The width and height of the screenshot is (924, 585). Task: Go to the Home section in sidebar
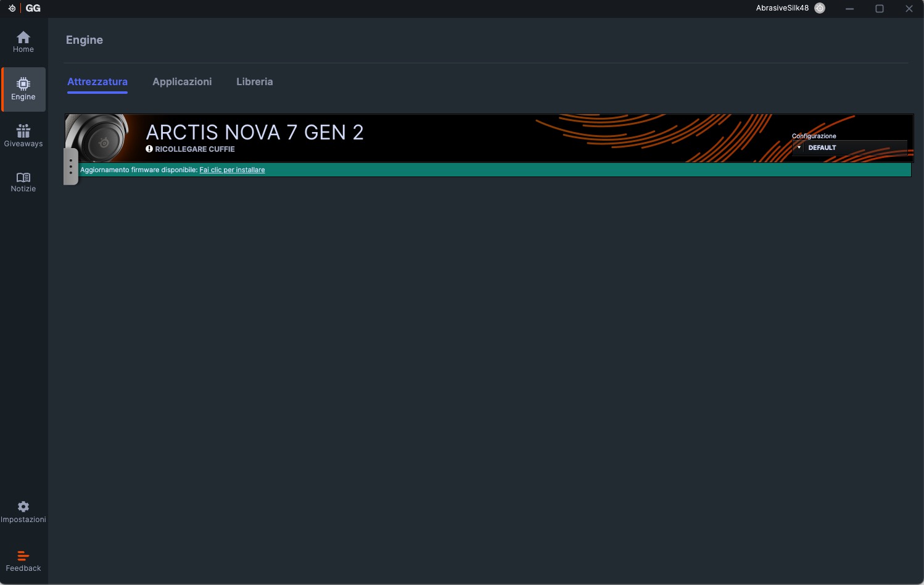point(23,42)
